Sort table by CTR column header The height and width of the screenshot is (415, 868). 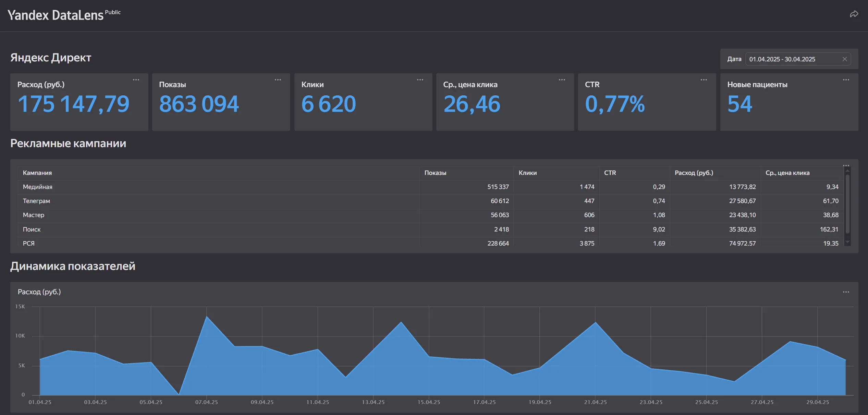(x=610, y=173)
